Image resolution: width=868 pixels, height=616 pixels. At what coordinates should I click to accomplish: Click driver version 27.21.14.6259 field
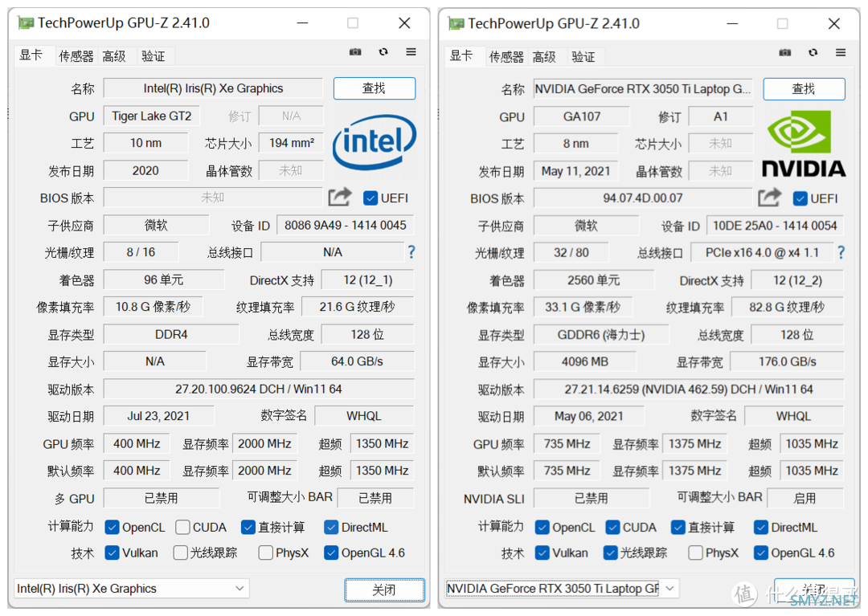[689, 390]
